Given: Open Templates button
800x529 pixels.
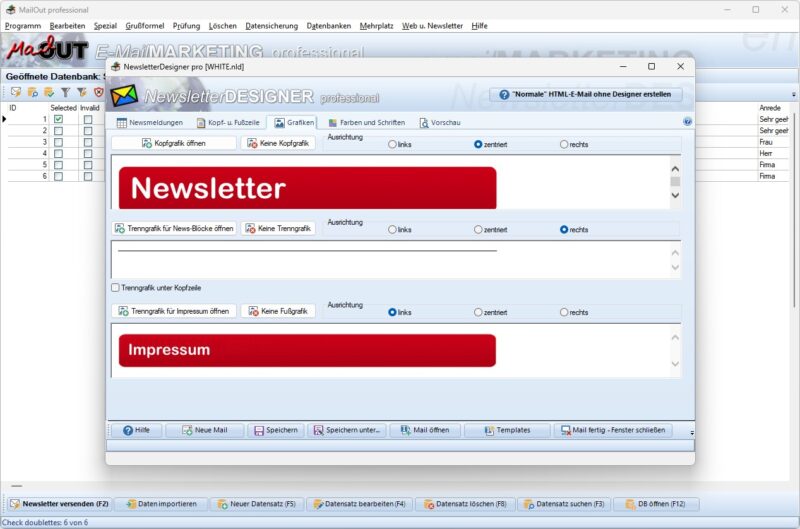Looking at the screenshot, I should (x=507, y=430).
